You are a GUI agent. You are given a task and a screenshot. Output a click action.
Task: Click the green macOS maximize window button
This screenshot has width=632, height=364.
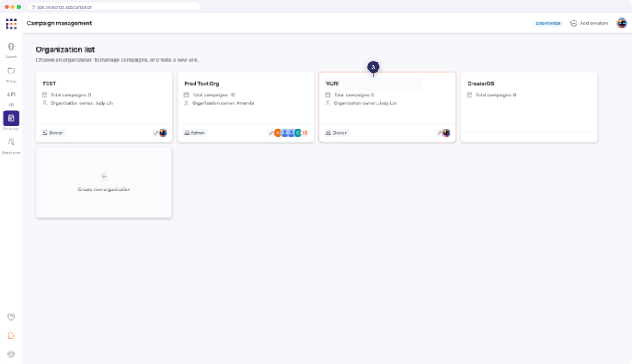(x=18, y=7)
